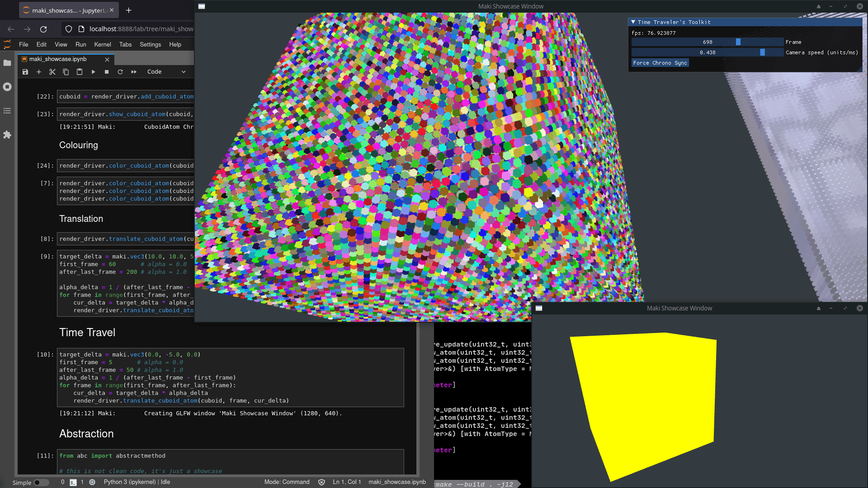Click cell [11] from abc import code
The image size is (868, 488).
point(231,462)
